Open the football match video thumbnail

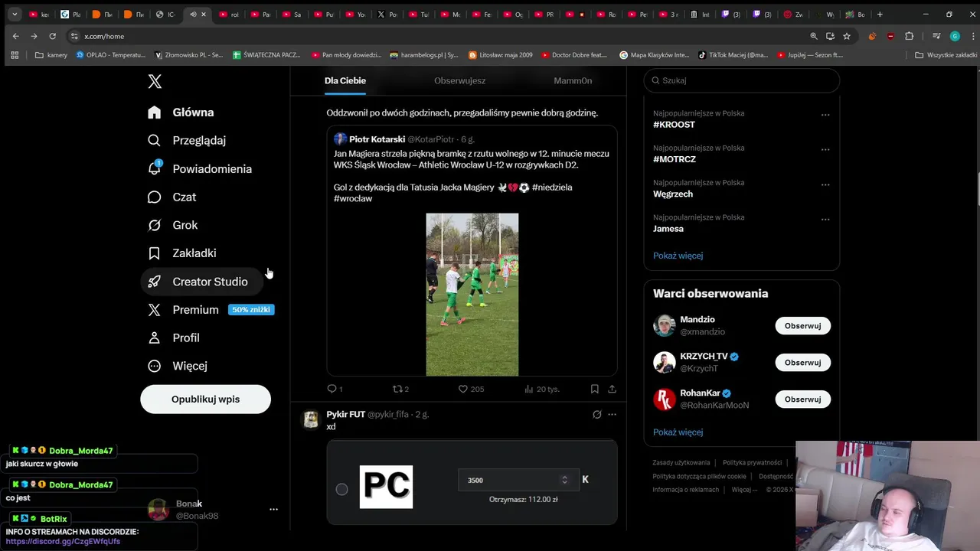point(472,295)
